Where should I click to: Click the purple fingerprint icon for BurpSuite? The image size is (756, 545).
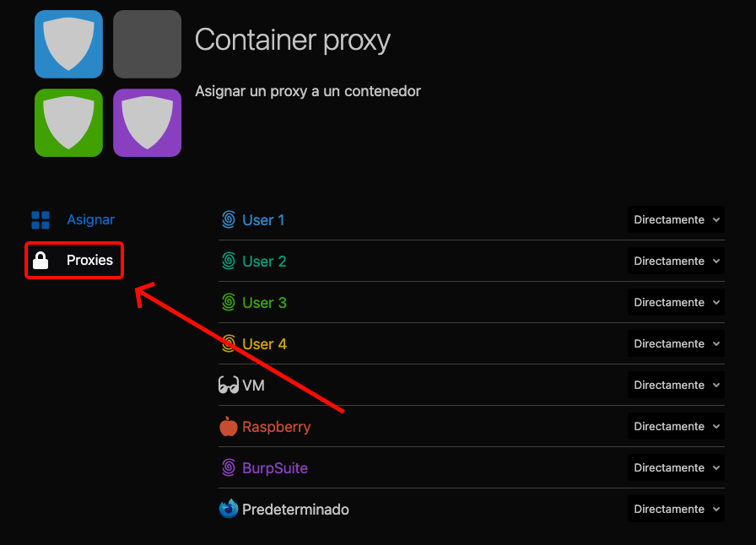(228, 467)
